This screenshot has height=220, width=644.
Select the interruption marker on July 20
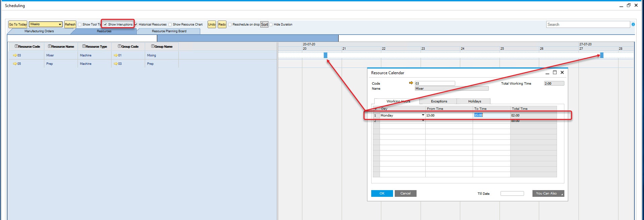click(x=325, y=55)
